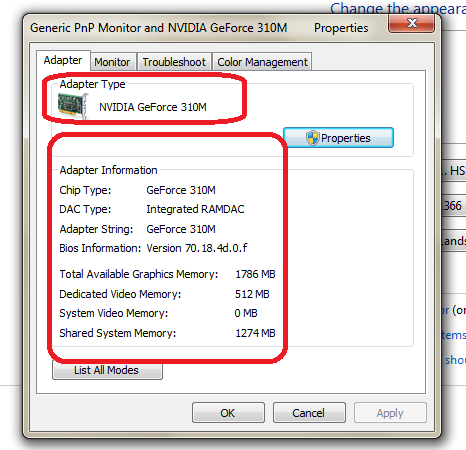The width and height of the screenshot is (466, 450).
Task: Click the Adapter String value GeForce 310M
Action: click(181, 229)
